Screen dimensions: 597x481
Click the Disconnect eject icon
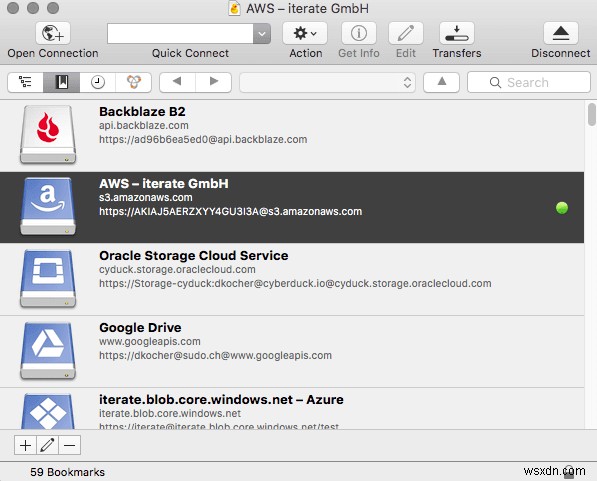[x=560, y=33]
